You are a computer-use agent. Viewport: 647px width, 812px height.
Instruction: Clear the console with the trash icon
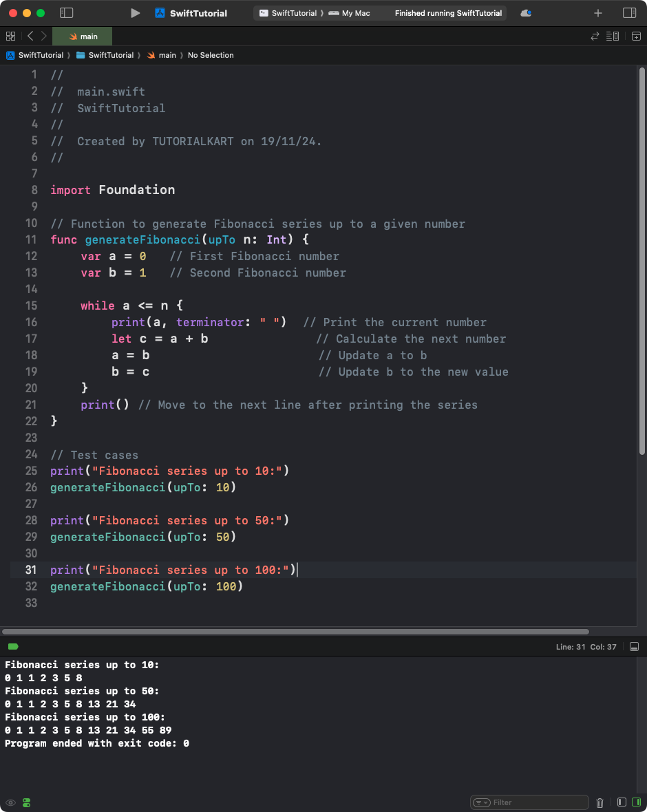(x=600, y=802)
